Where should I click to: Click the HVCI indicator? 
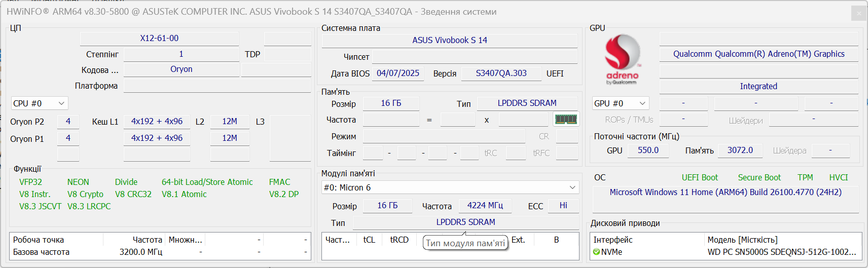839,177
